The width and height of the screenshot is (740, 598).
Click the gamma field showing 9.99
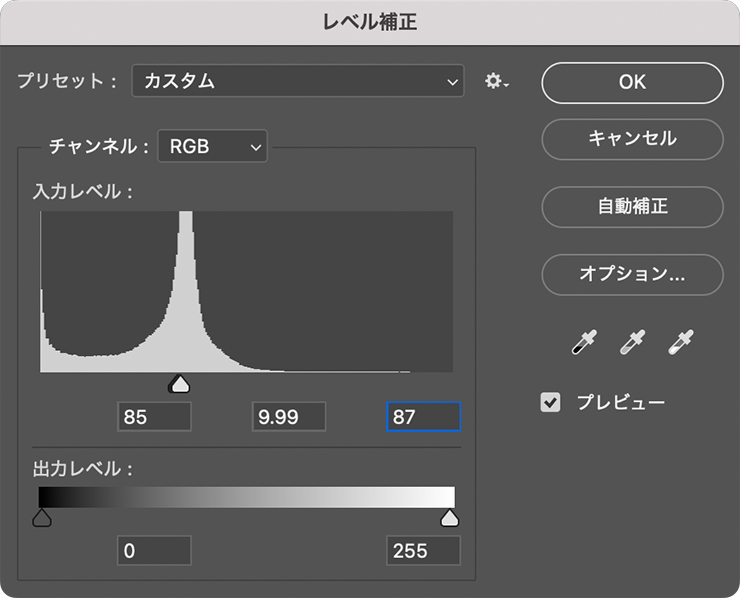[288, 417]
